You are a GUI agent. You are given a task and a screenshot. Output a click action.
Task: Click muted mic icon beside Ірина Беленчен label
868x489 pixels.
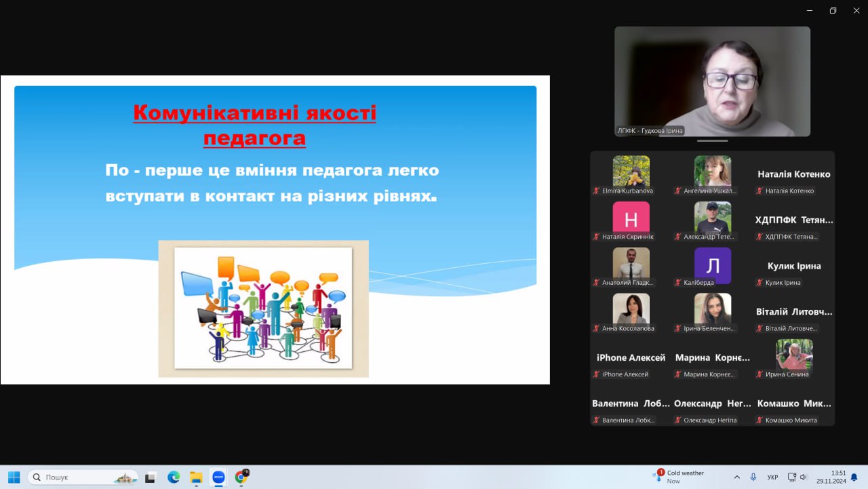point(678,328)
